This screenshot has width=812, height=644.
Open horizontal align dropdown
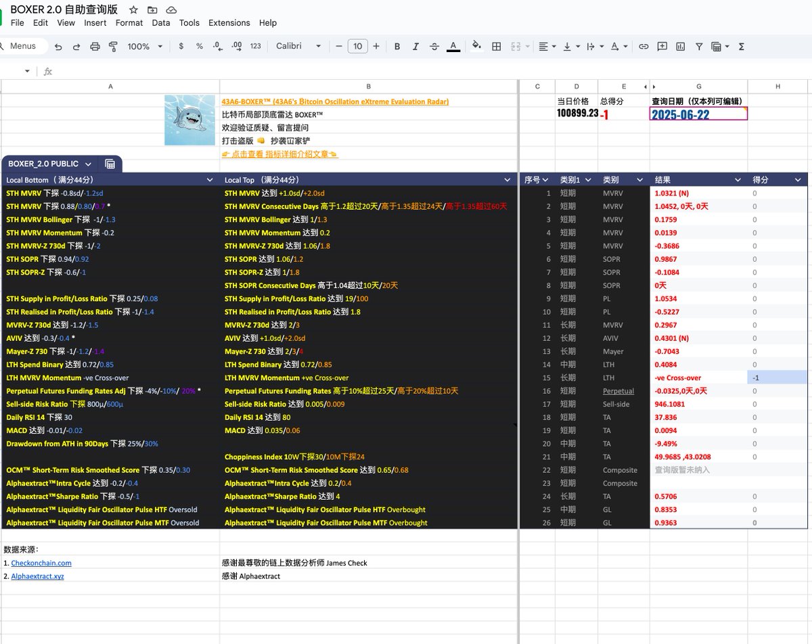(547, 47)
